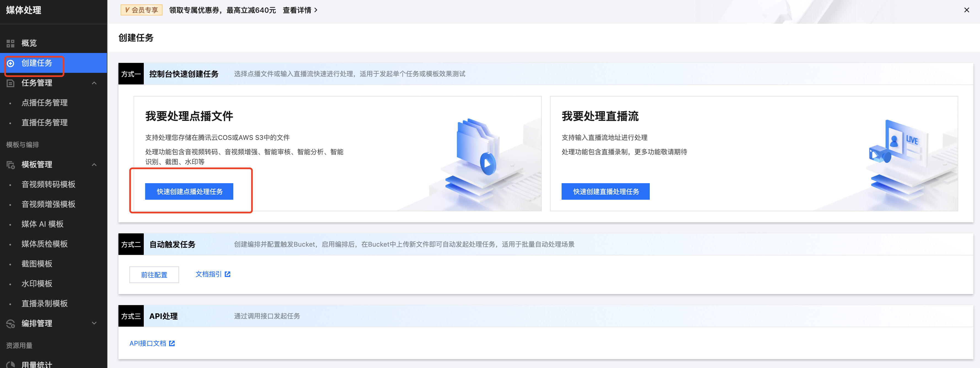This screenshot has width=980, height=368.
Task: Click the 会员专享 badge in banner
Action: (141, 10)
